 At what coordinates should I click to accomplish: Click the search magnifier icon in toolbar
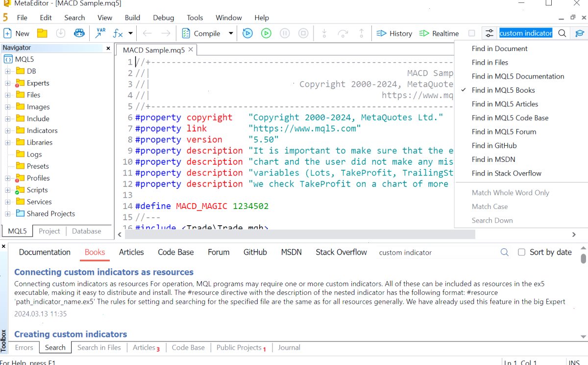(x=563, y=33)
